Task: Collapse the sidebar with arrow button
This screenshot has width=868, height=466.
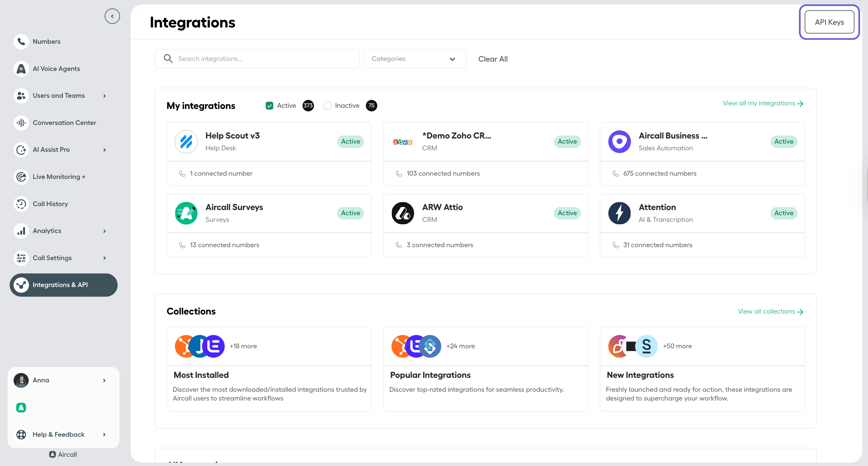Action: click(112, 16)
